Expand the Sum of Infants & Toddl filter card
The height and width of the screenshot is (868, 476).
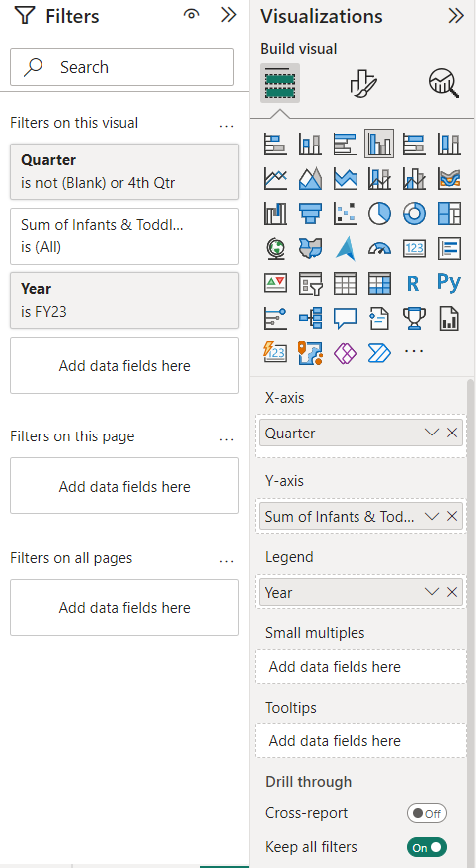(124, 236)
